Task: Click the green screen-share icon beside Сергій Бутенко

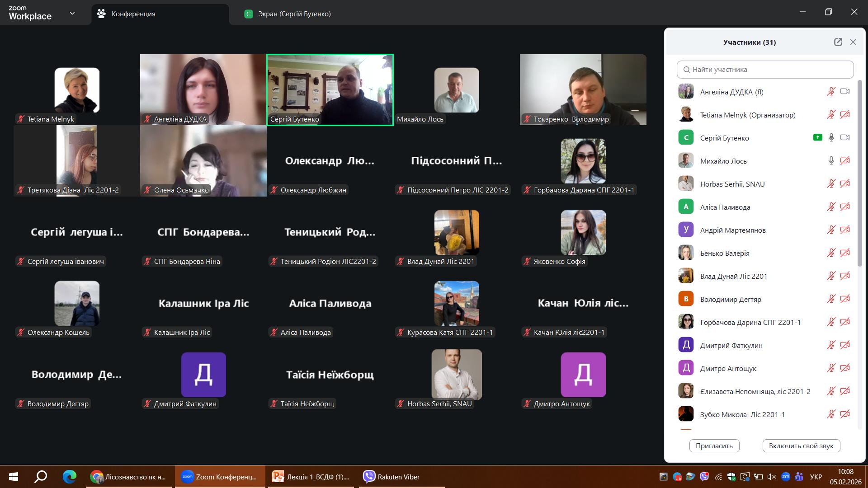Action: (817, 137)
